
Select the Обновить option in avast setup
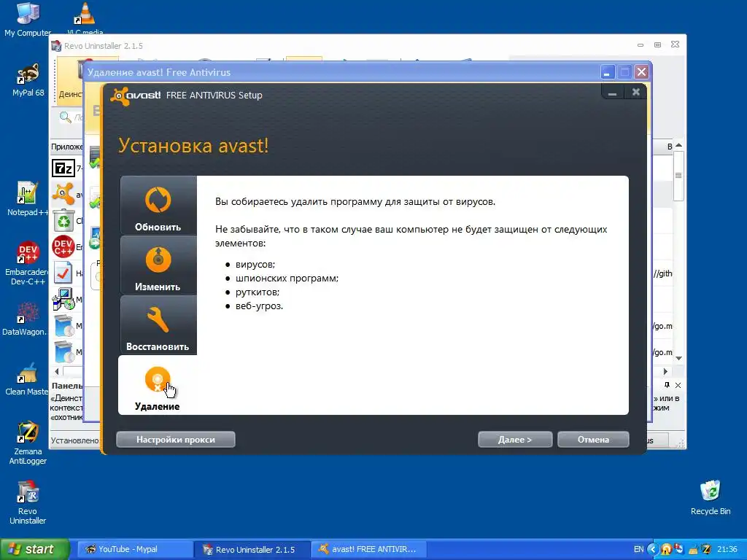point(158,206)
